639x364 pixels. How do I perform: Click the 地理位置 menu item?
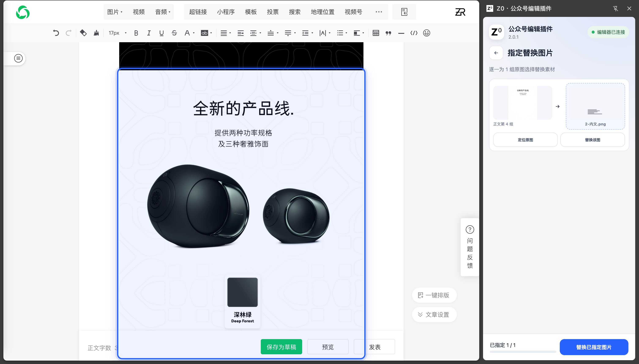323,12
